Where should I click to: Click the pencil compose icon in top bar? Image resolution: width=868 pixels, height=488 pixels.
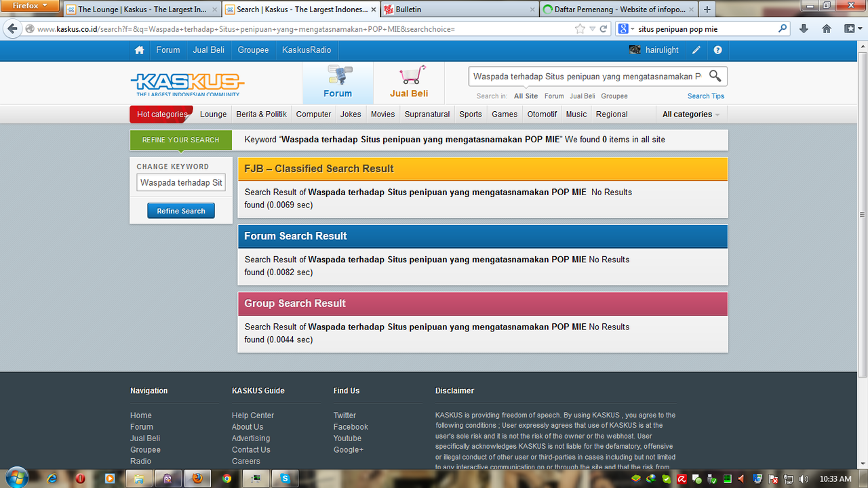(x=696, y=50)
